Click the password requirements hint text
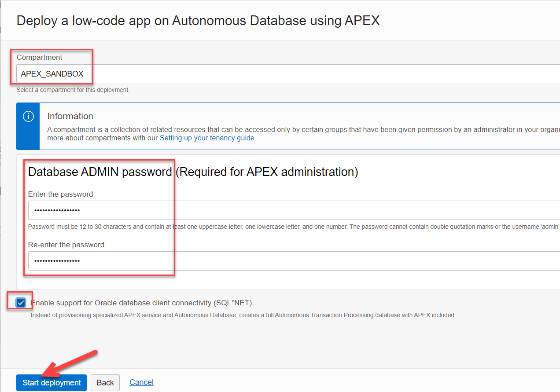 [x=294, y=227]
